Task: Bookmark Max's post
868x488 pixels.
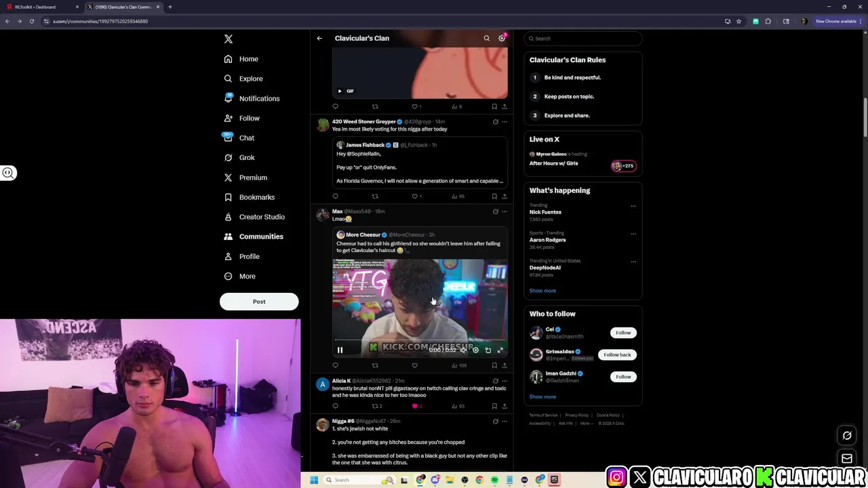Action: coord(494,365)
